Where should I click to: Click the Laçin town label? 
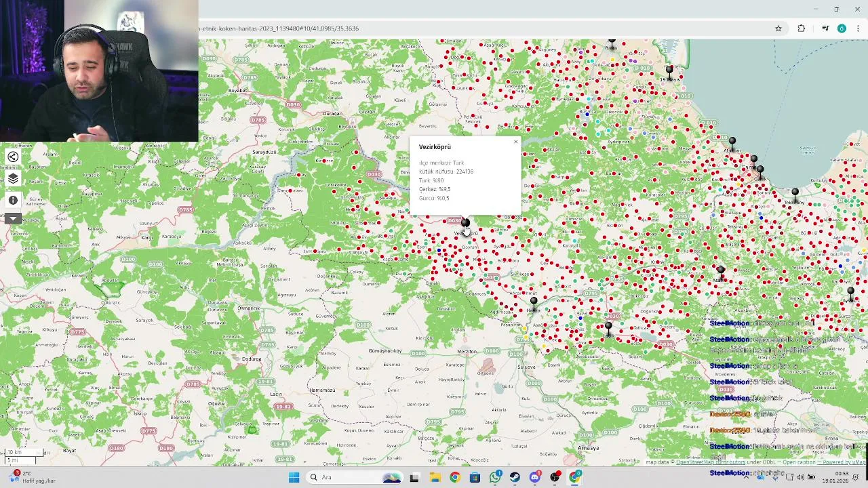(276, 394)
